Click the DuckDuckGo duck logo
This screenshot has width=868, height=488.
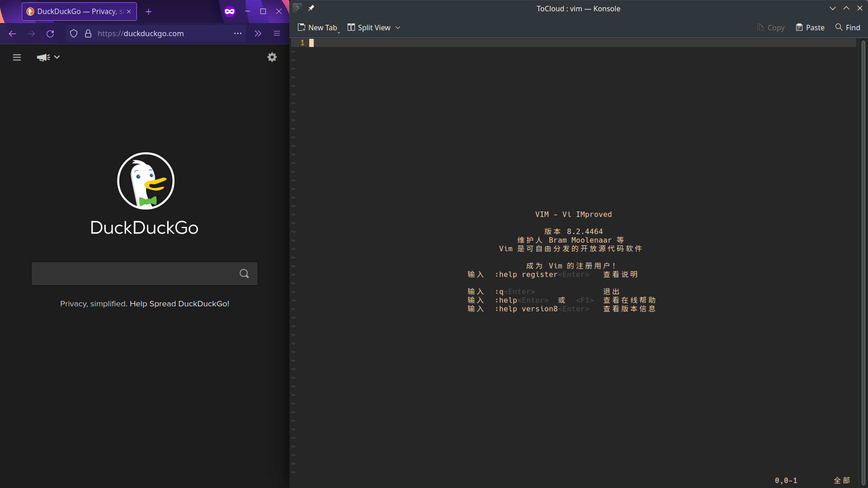(146, 181)
